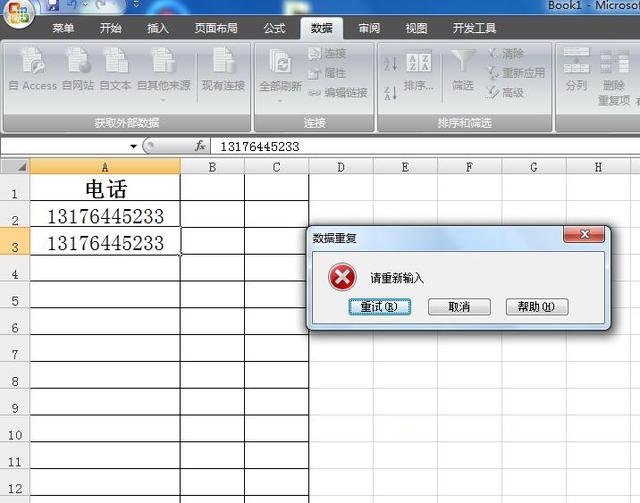Select column B header

pyautogui.click(x=212, y=167)
